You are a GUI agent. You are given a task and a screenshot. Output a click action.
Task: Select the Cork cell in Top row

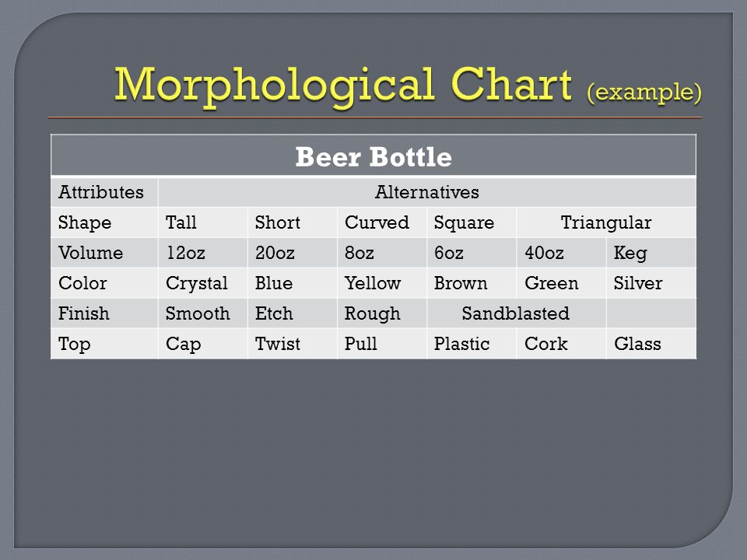[561, 343]
